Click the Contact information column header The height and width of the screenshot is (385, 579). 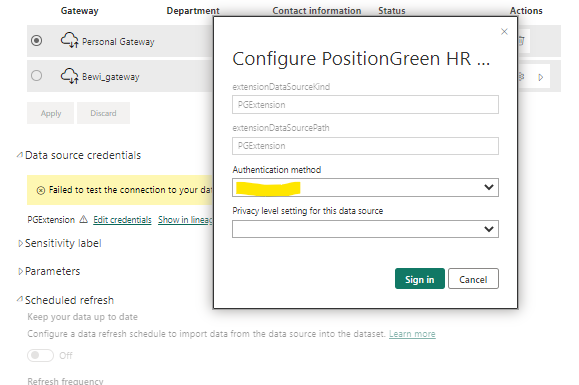click(x=316, y=11)
